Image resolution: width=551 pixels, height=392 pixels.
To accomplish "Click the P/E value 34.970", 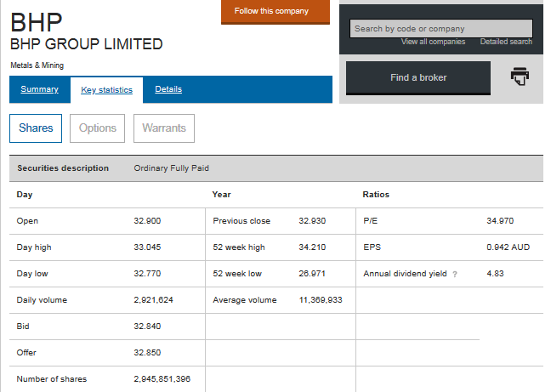I will (500, 221).
